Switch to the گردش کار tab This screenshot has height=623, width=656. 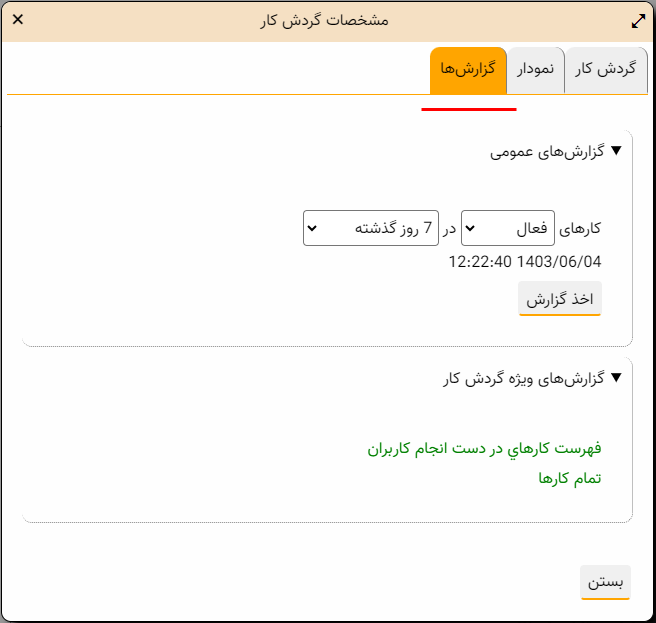tap(605, 70)
